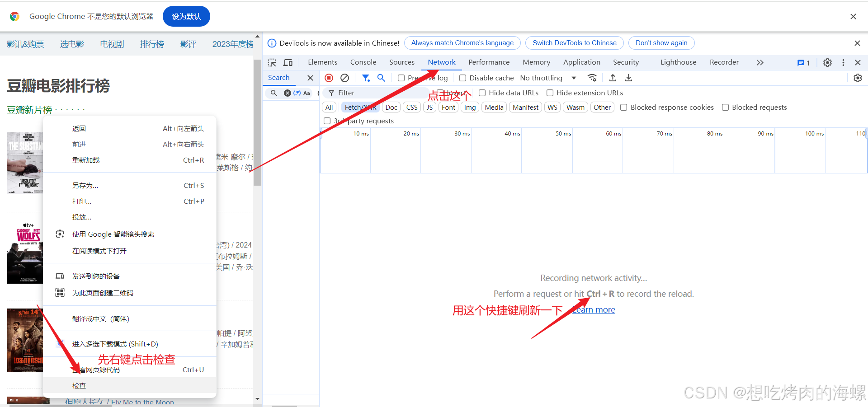Choose 重新加载 from context menu

point(130,160)
